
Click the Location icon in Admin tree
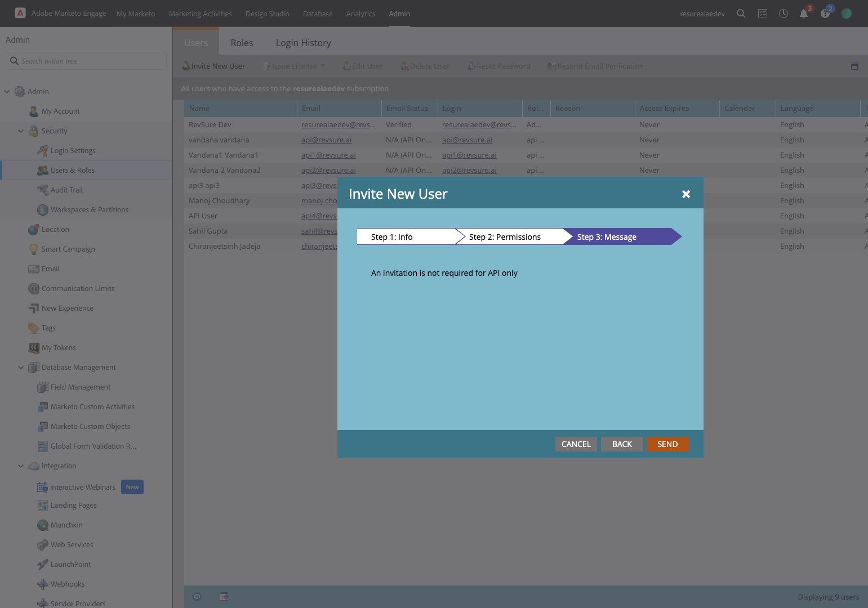tap(34, 229)
